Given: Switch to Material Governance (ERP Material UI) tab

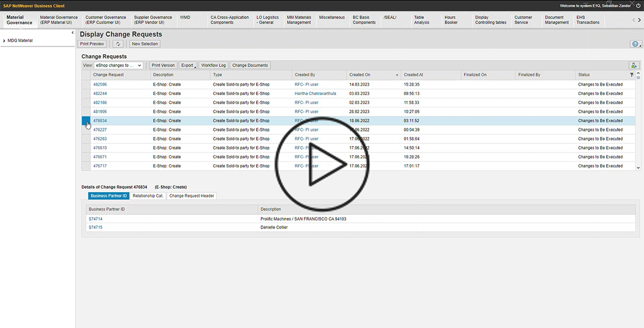Looking at the screenshot, I should [x=59, y=20].
